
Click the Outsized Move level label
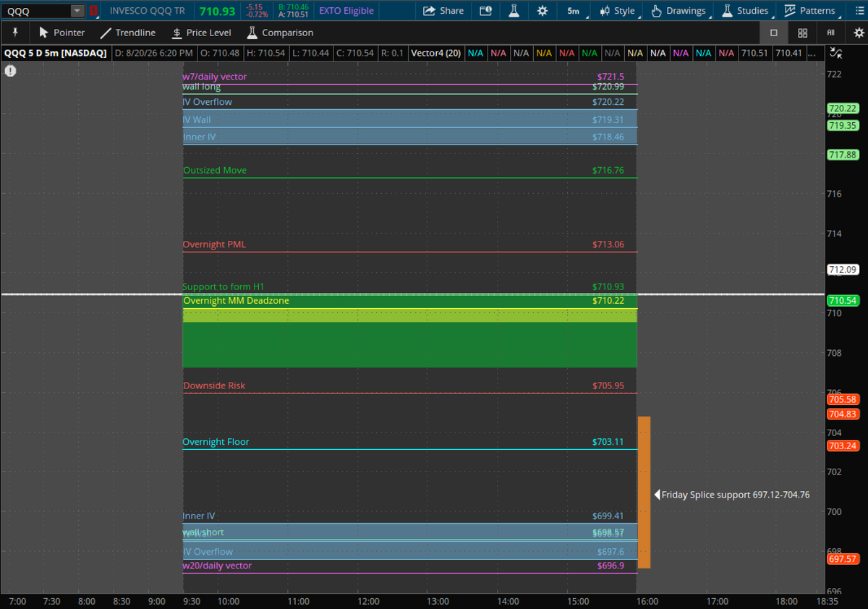[215, 171]
